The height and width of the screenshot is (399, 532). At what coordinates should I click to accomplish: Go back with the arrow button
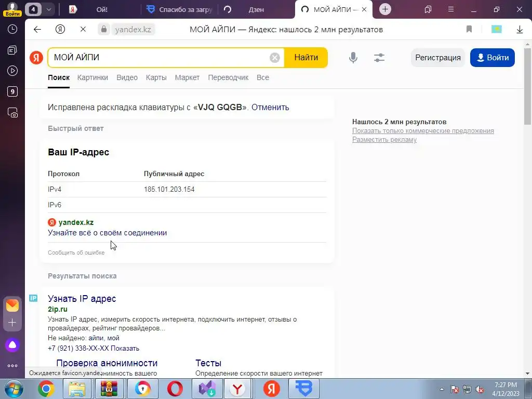point(37,30)
